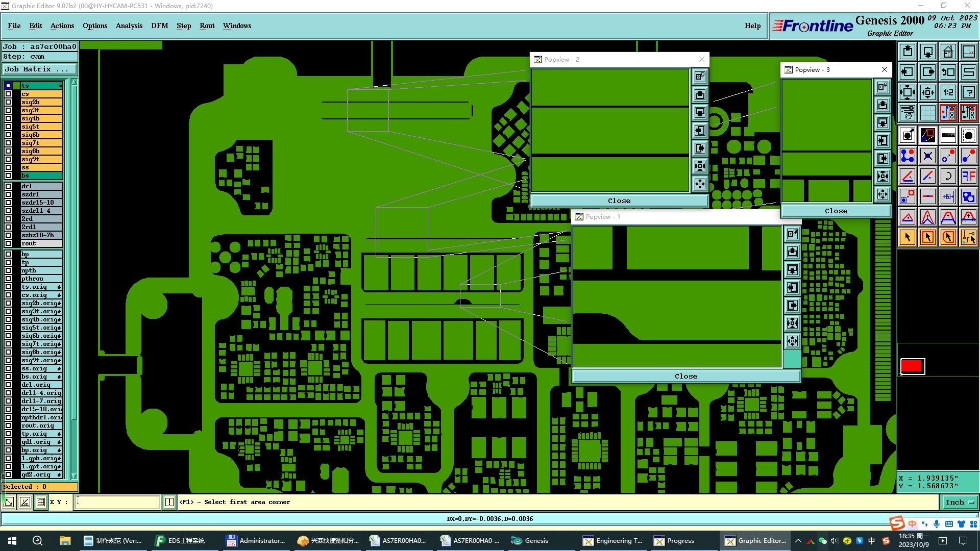Open Engineering T... in Windows taskbar
Viewport: 980px width, 551px height.
613,541
